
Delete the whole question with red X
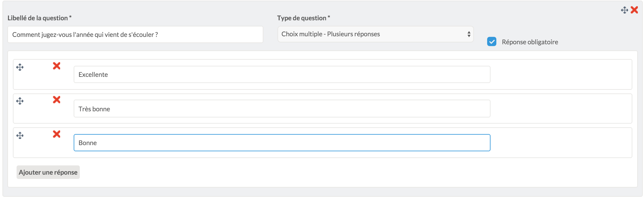[634, 10]
